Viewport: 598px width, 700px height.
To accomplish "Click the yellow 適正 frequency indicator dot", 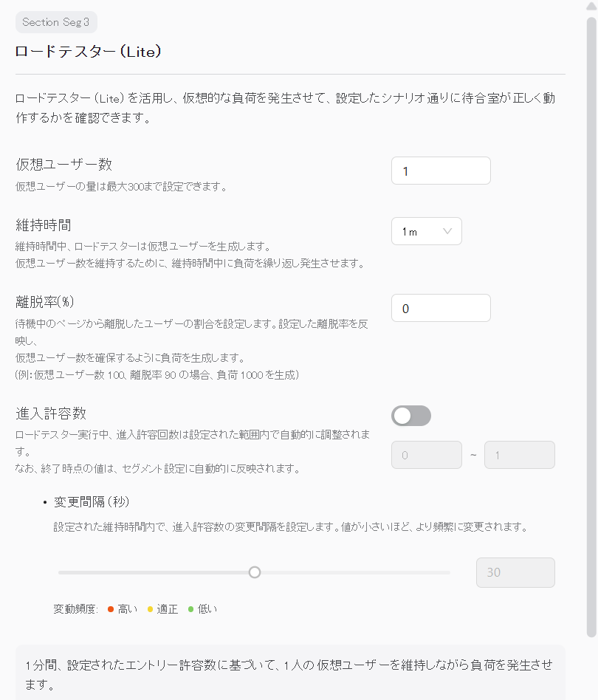I will pyautogui.click(x=152, y=609).
